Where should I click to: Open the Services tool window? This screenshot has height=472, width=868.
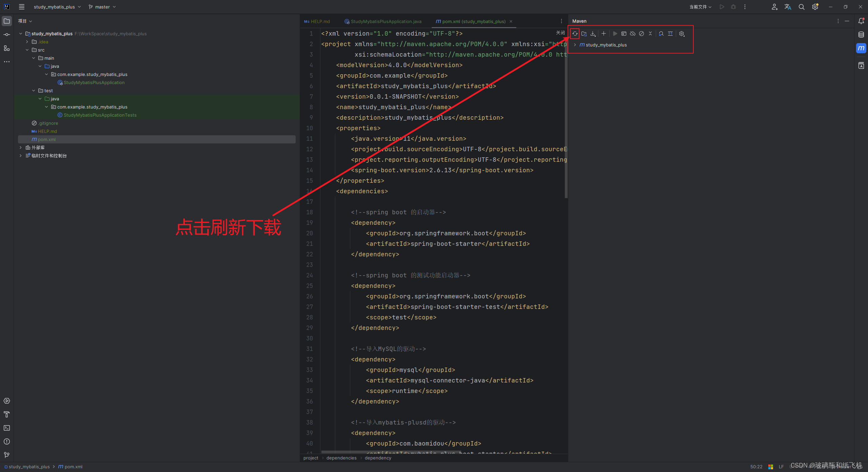click(7, 401)
